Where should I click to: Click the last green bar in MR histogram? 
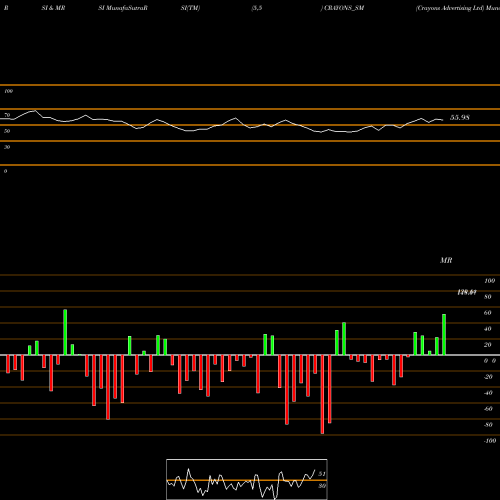click(444, 334)
